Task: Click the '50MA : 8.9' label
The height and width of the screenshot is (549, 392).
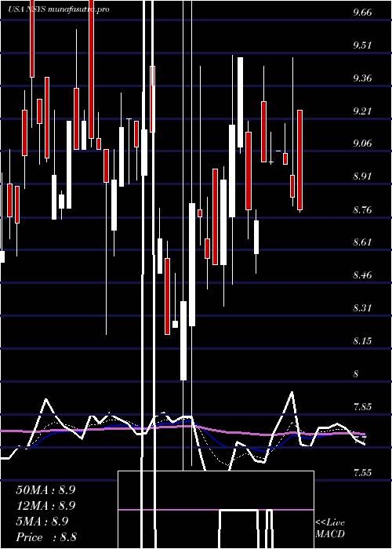Action: click(x=45, y=490)
